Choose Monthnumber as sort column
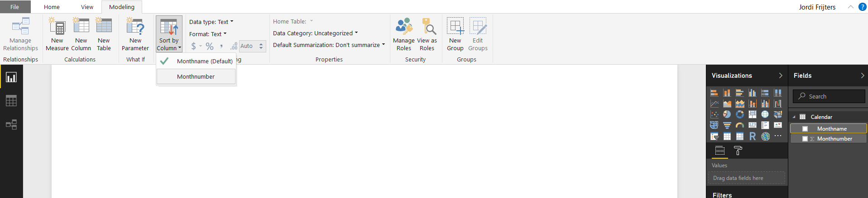The height and width of the screenshot is (198, 868). [196, 76]
